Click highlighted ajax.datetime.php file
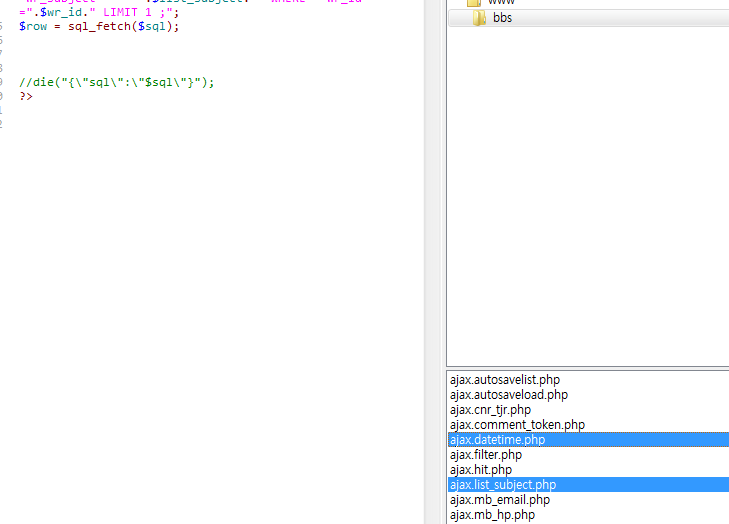The width and height of the screenshot is (729, 524). pos(497,440)
